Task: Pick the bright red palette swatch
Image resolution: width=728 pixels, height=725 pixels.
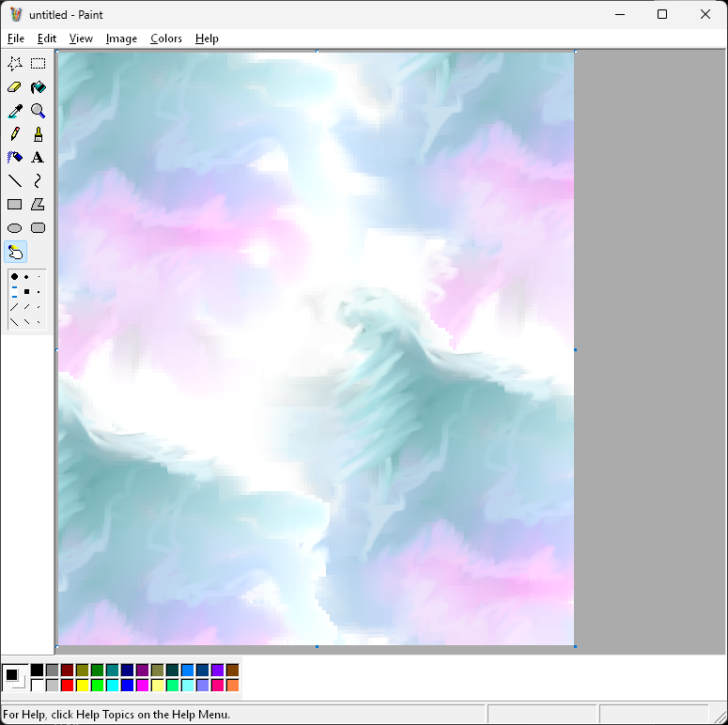Action: pyautogui.click(x=68, y=685)
